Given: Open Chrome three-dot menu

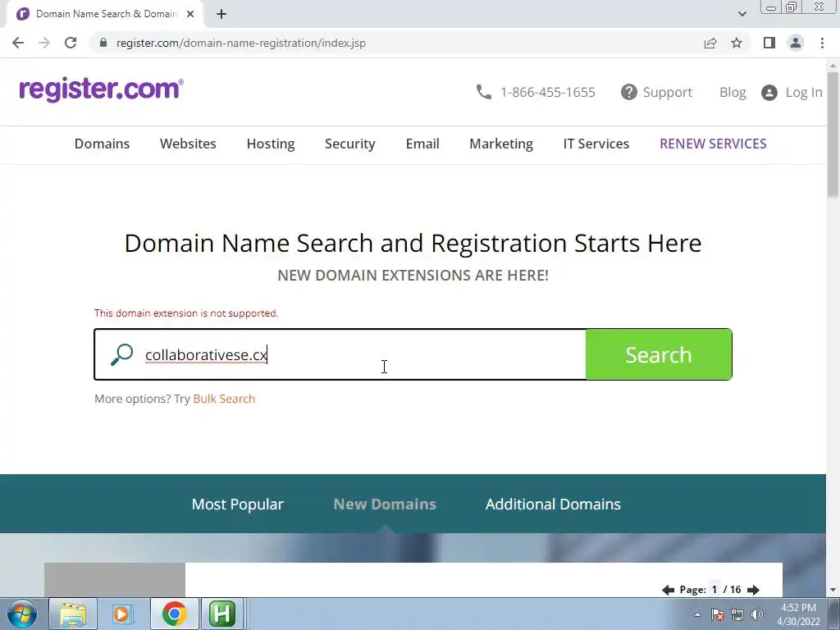Looking at the screenshot, I should pos(822,43).
